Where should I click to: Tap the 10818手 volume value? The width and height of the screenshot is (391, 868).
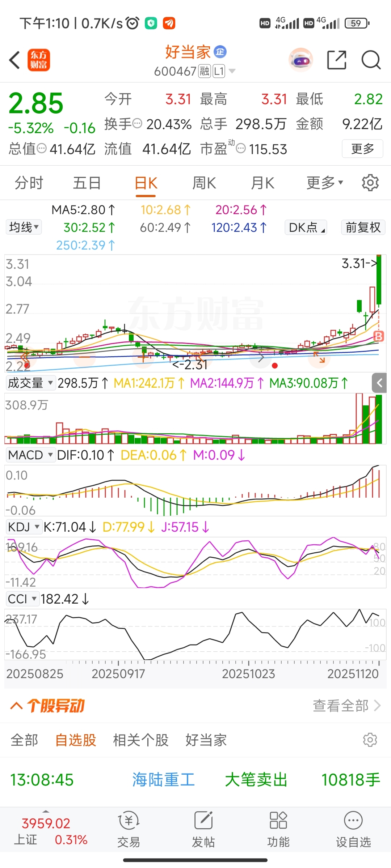point(351,780)
